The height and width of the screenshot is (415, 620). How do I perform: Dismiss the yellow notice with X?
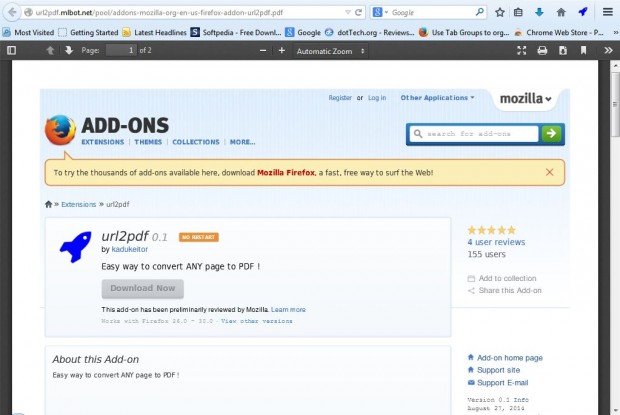coord(550,172)
